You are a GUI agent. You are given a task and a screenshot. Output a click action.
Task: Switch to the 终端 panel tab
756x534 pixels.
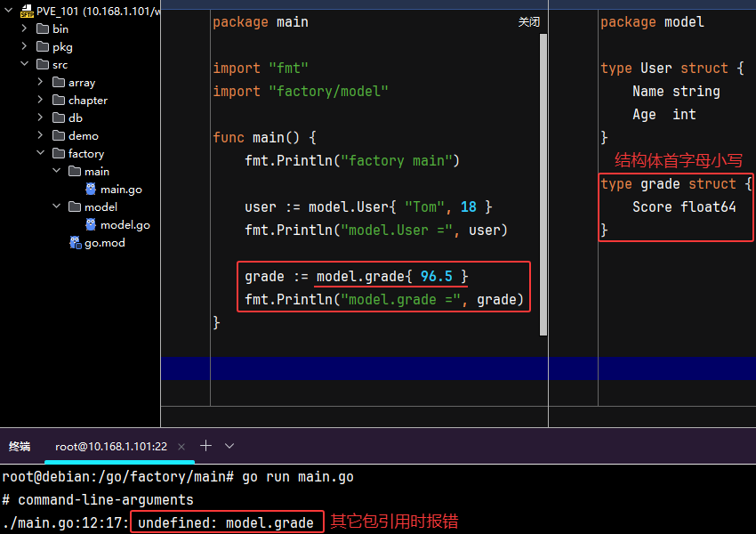pos(20,446)
